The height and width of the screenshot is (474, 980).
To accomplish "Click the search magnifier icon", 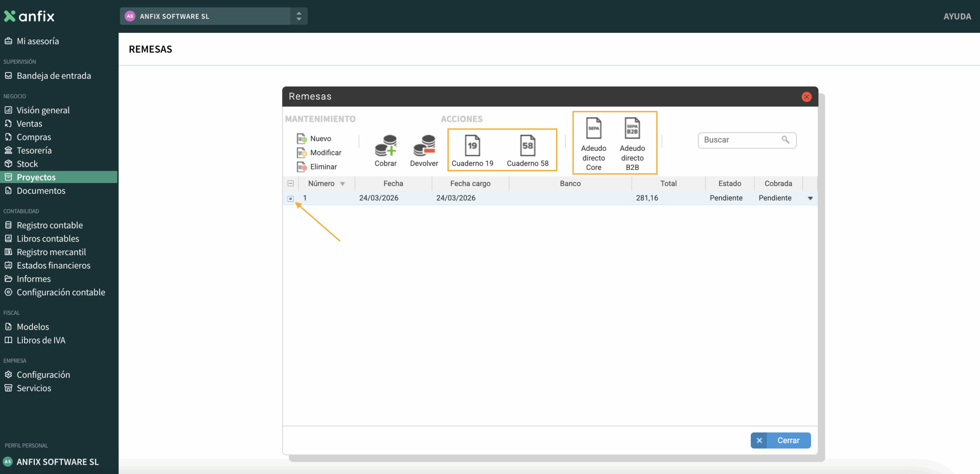I will pos(785,140).
